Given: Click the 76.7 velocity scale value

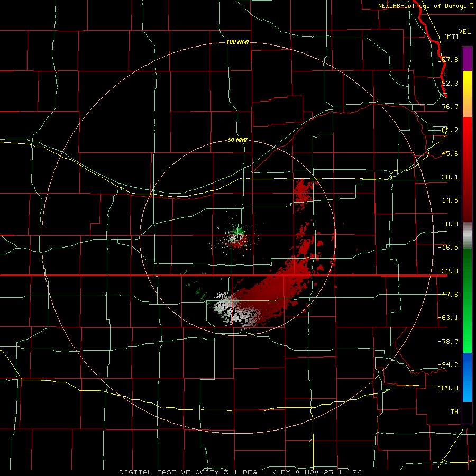Looking at the screenshot, I should click(450, 106).
